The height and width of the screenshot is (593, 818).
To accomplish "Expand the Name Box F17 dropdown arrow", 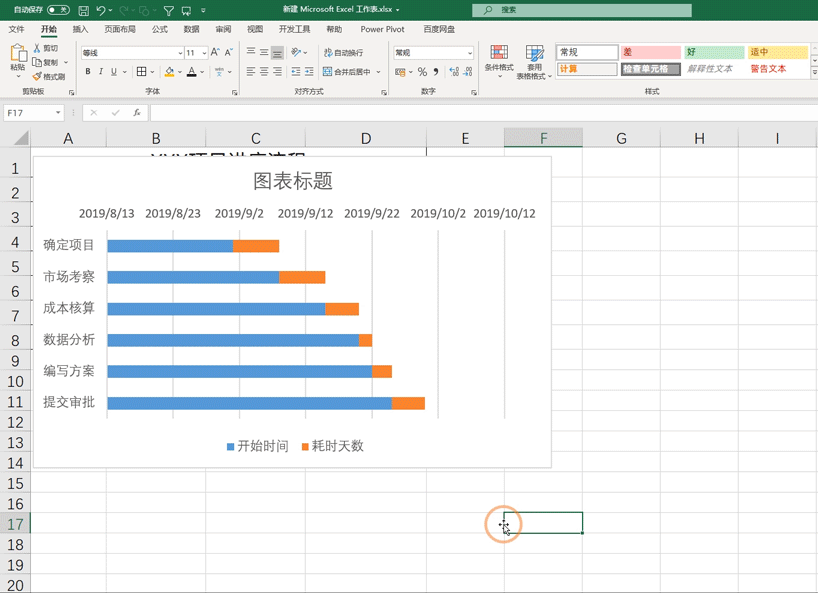I will (x=58, y=113).
